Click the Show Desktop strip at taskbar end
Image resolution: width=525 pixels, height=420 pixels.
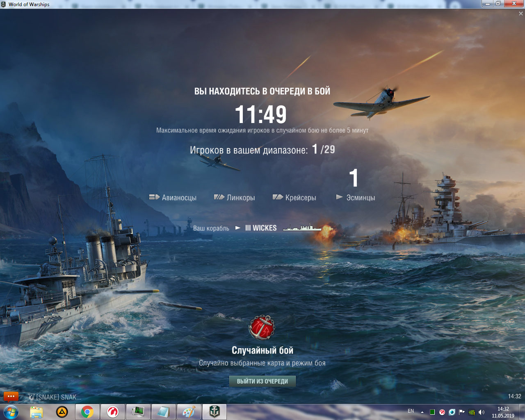point(522,412)
